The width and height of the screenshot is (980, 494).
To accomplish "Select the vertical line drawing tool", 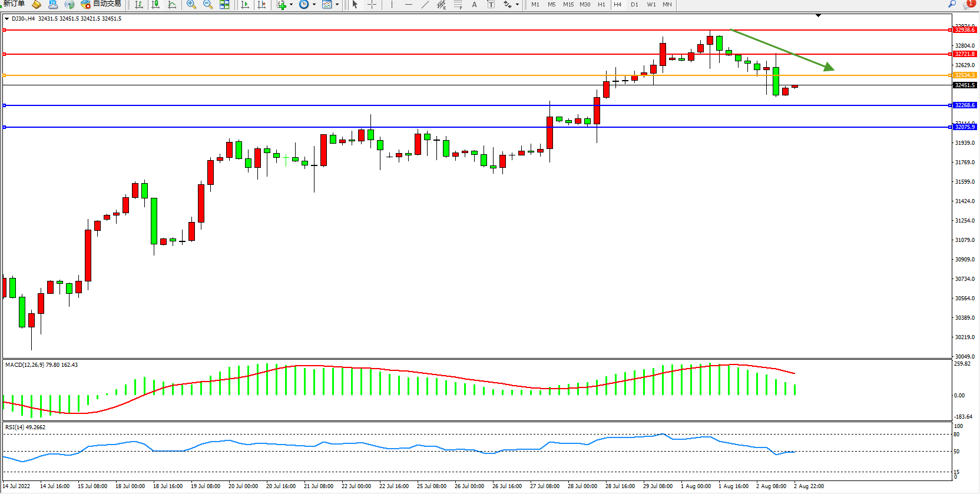I will (x=392, y=5).
